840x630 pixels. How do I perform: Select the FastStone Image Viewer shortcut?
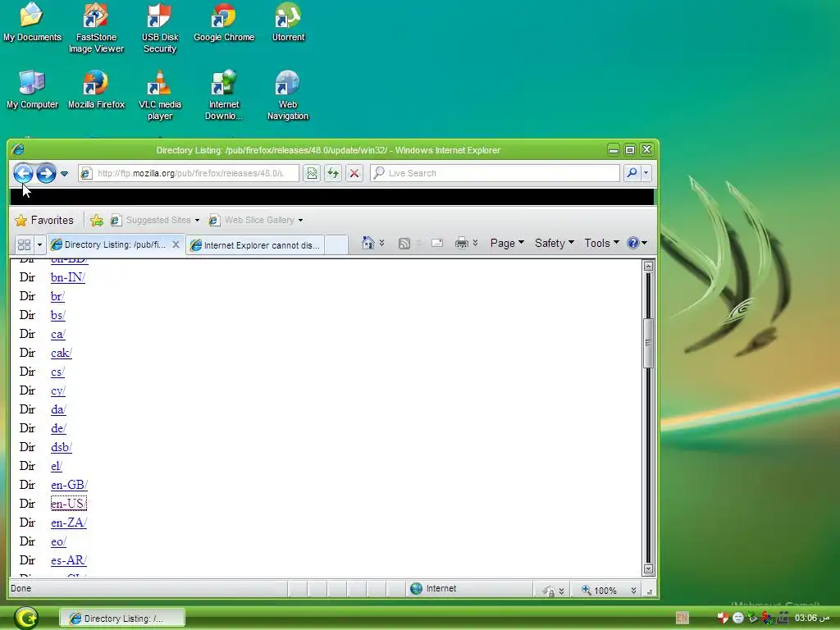pyautogui.click(x=97, y=29)
